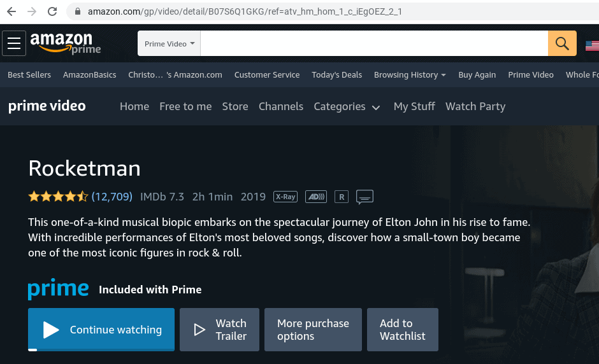
Task: Click the Amazon Prime logo
Action: coord(66,43)
